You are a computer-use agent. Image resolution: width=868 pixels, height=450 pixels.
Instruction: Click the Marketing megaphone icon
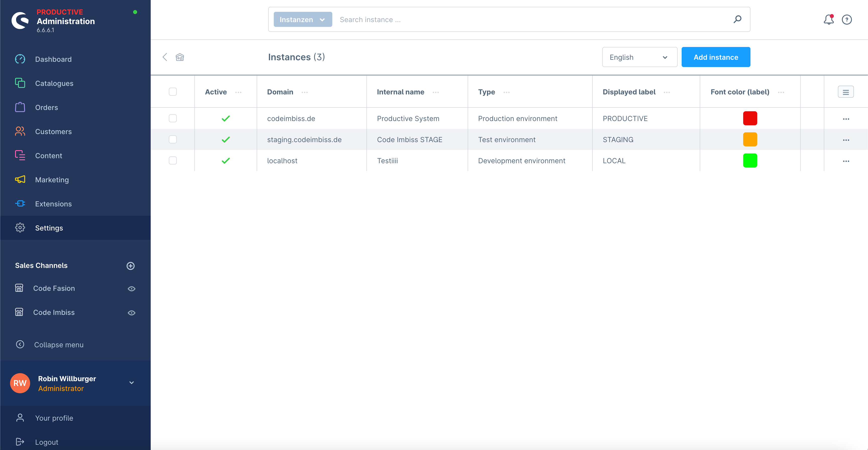click(20, 180)
